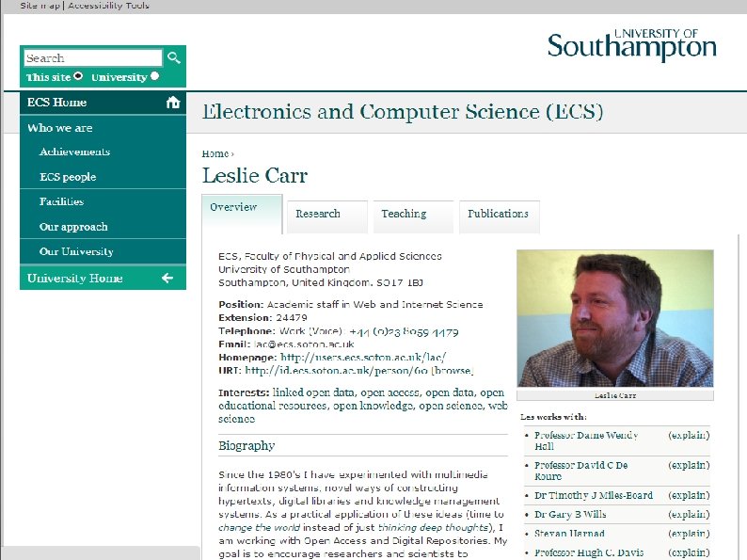The width and height of the screenshot is (747, 560).
Task: Click (explain) beside Professor David C De Roure
Action: point(689,465)
